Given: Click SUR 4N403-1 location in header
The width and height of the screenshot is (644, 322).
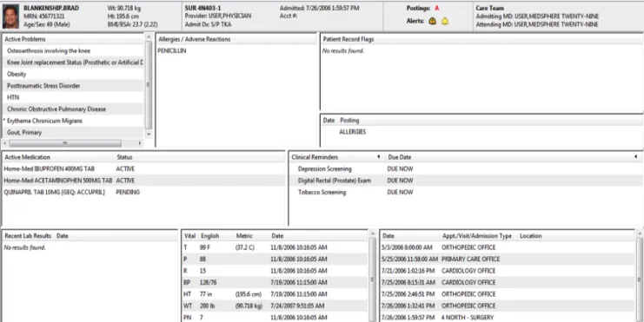Looking at the screenshot, I should (202, 8).
